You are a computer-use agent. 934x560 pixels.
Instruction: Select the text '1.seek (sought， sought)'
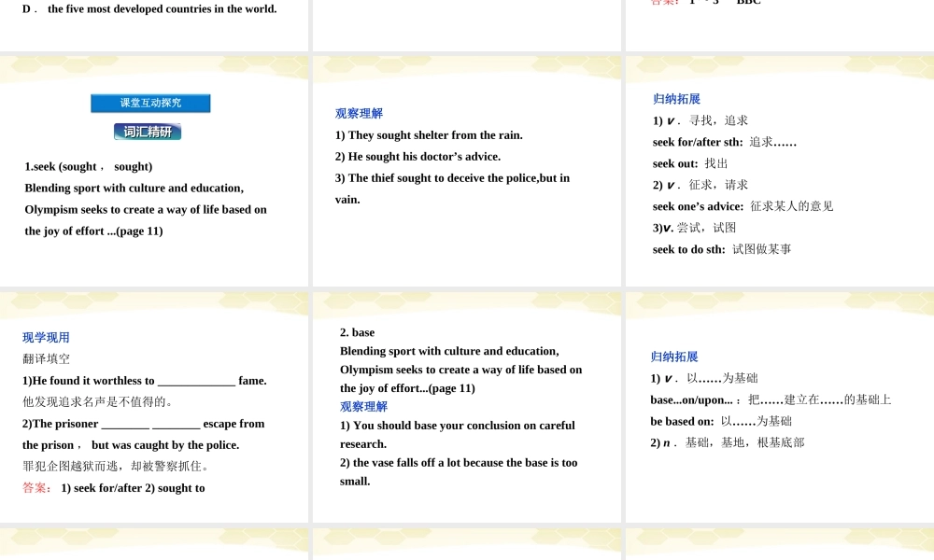click(x=88, y=167)
